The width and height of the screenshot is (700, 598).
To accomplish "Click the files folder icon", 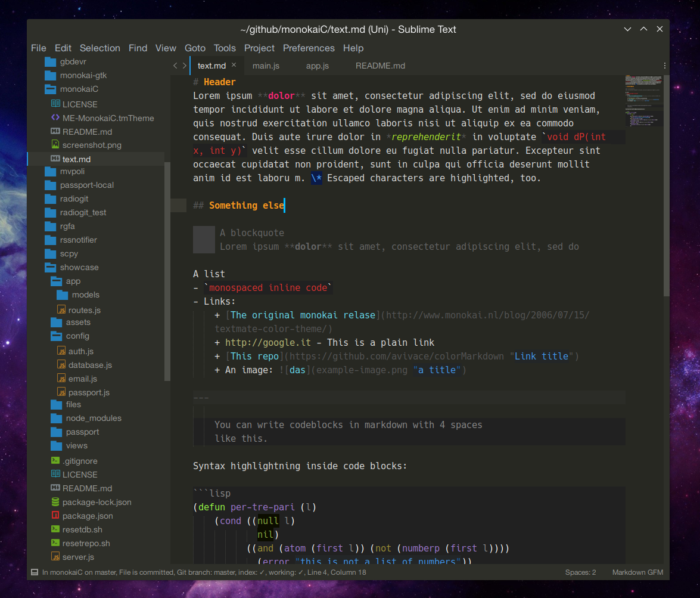I will click(x=56, y=404).
